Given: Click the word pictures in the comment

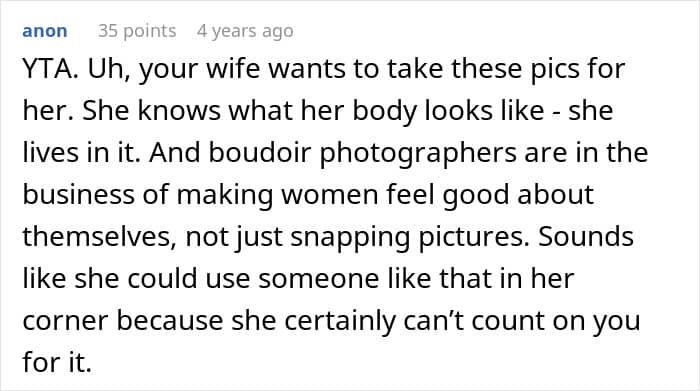Looking at the screenshot, I should pos(474,237).
